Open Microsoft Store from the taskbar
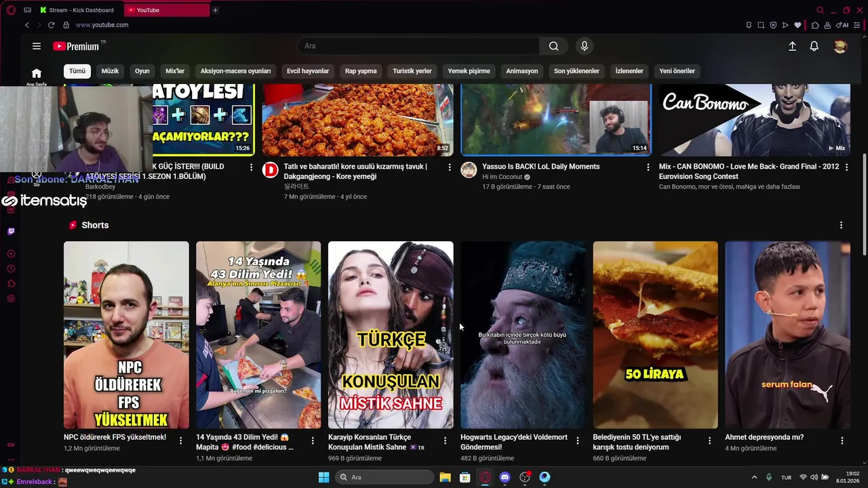 coord(465,477)
